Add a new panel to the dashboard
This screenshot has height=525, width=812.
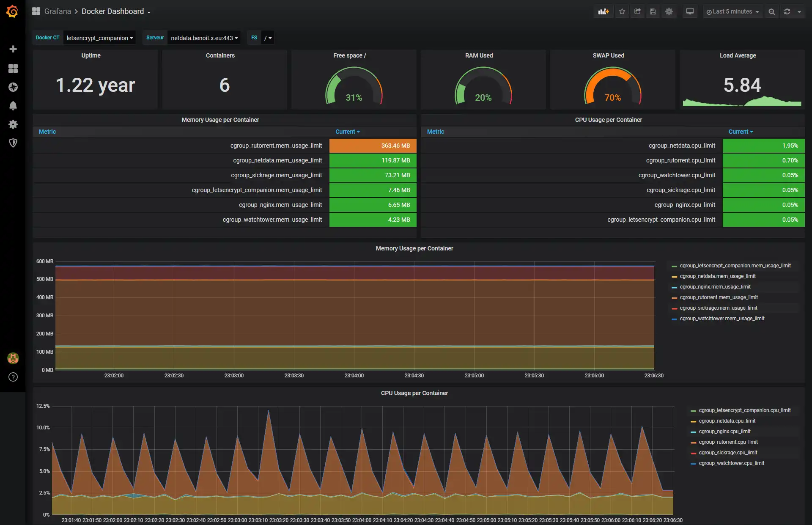pyautogui.click(x=603, y=11)
